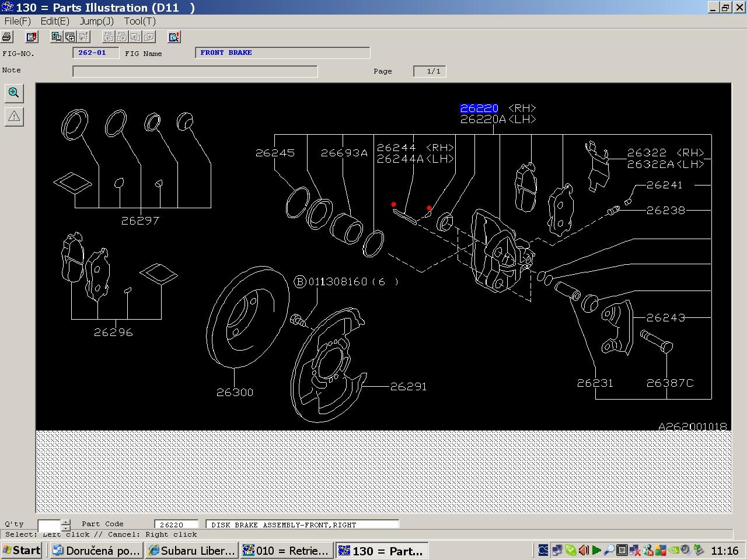Screen dimensions: 747x560
Task: Open the Tool(T) menu
Action: pos(139,21)
